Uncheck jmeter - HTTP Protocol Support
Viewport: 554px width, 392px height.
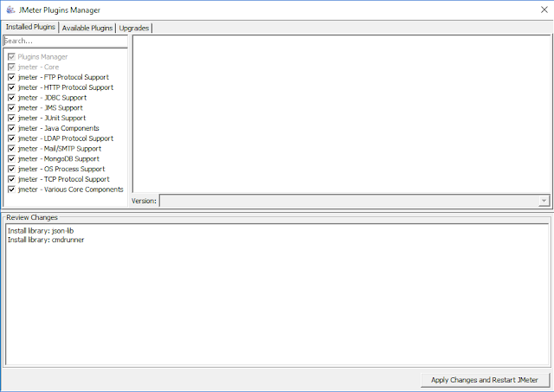coord(11,87)
